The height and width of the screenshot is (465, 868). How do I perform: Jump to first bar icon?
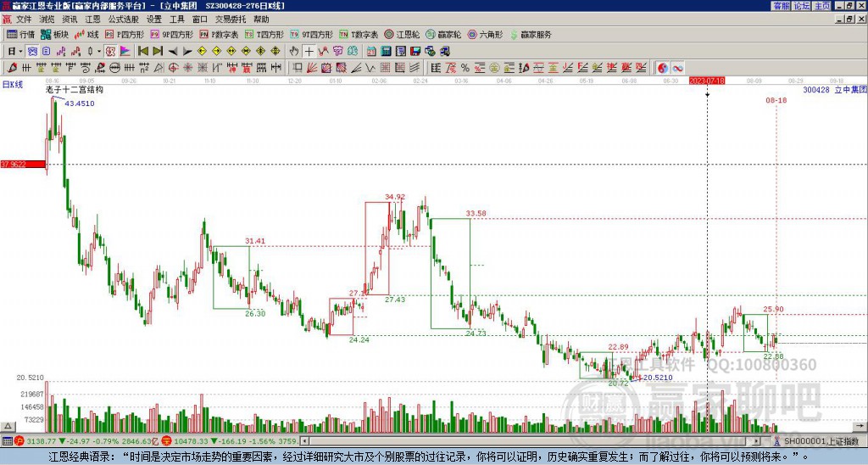(142, 51)
